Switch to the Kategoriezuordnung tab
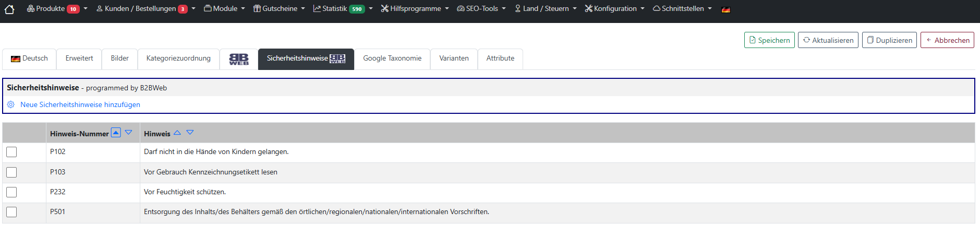 click(x=178, y=58)
